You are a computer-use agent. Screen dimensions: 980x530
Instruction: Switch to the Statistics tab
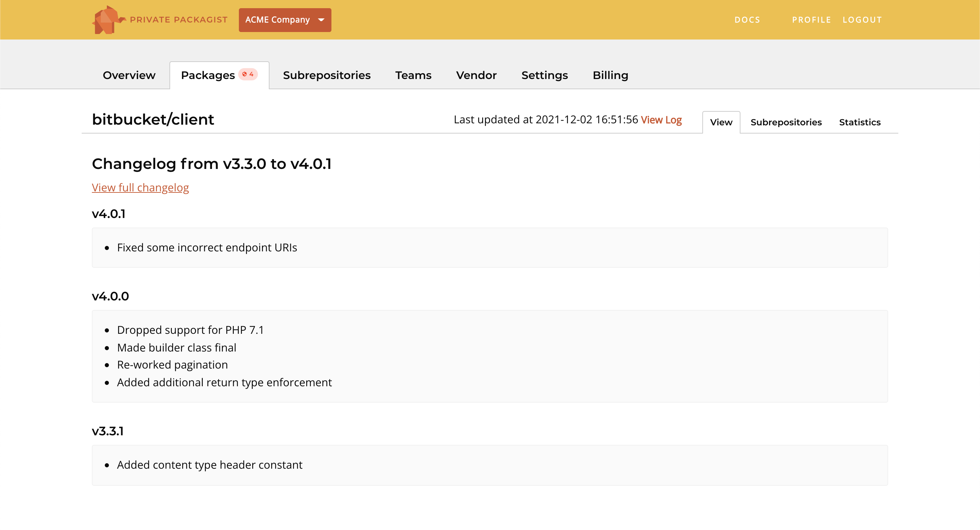tap(860, 122)
